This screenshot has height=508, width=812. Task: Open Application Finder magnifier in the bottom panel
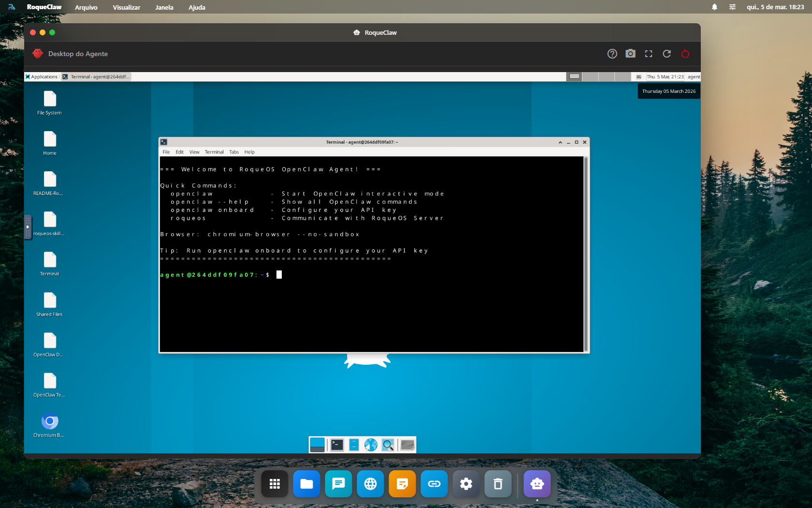pyautogui.click(x=388, y=445)
